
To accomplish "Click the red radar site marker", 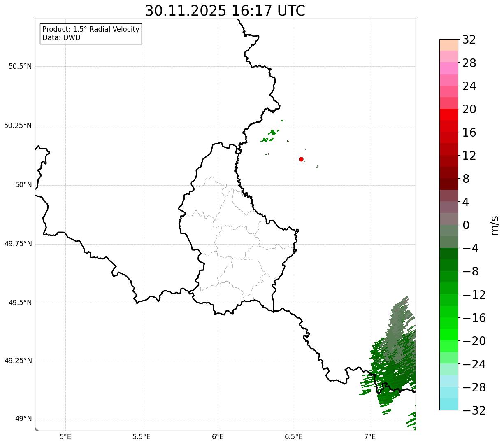I will pyautogui.click(x=301, y=159).
